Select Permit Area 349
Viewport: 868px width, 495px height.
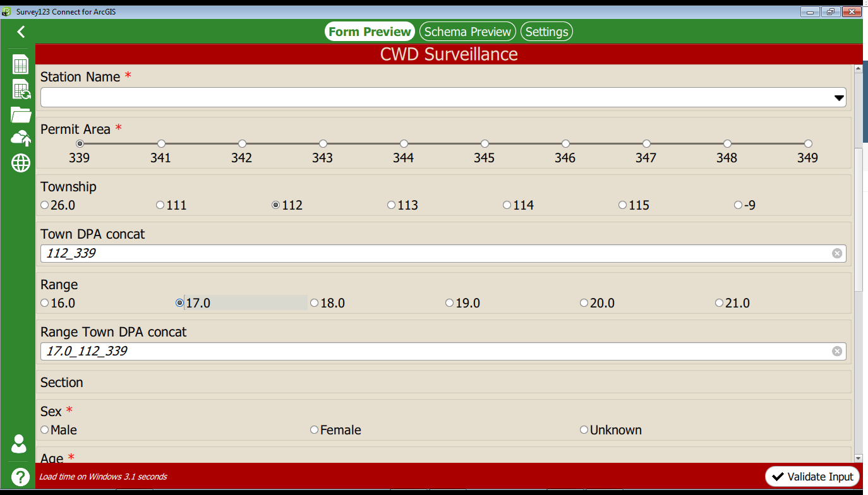pyautogui.click(x=808, y=144)
